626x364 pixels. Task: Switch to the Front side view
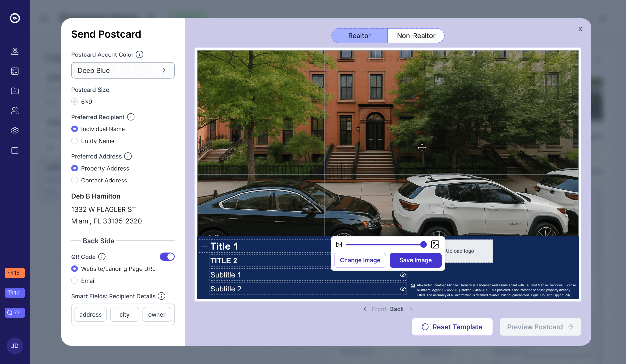point(379,309)
